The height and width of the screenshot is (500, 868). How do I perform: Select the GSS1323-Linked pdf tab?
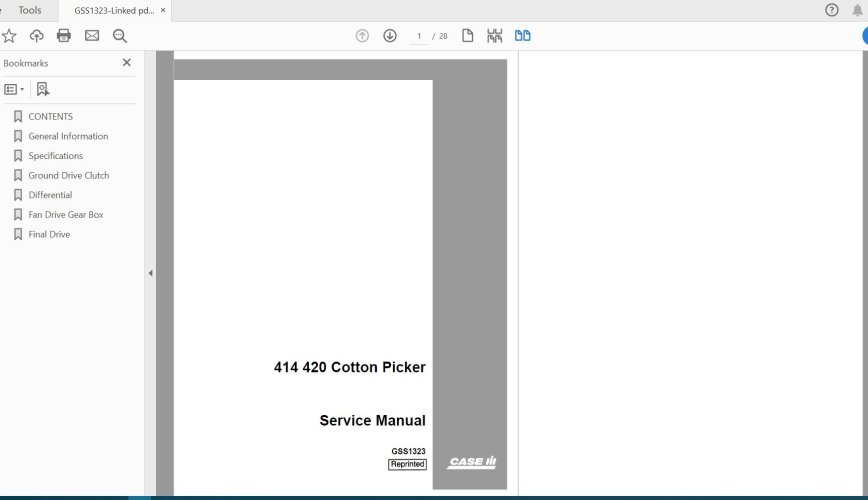tap(113, 10)
